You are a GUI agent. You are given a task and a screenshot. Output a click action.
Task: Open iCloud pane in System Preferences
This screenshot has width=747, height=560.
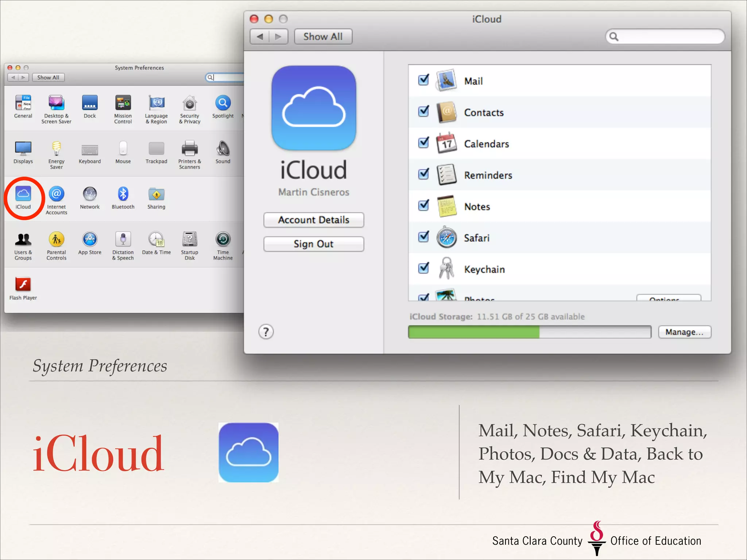(23, 198)
